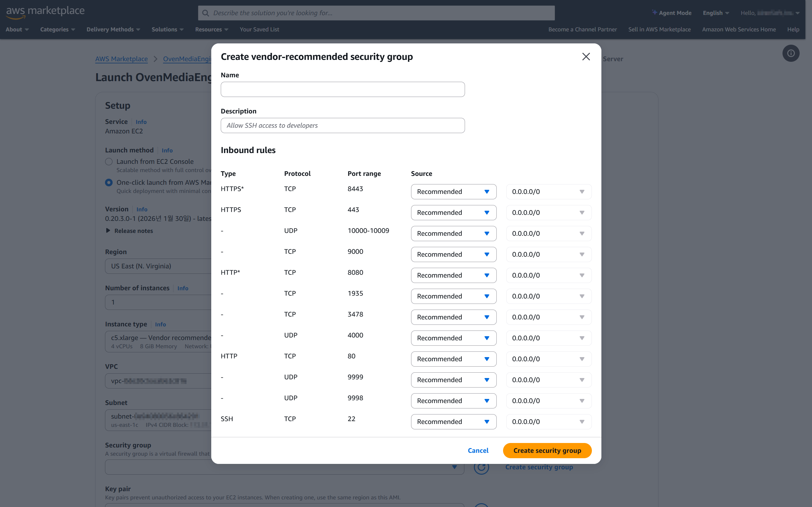812x507 pixels.
Task: Click Cancel in the dialog
Action: coord(478,450)
